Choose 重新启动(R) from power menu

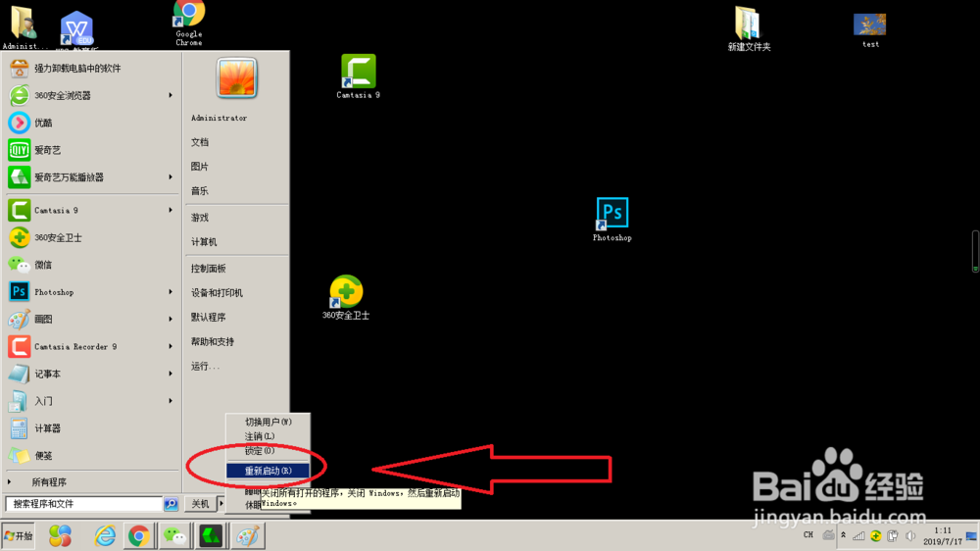268,471
